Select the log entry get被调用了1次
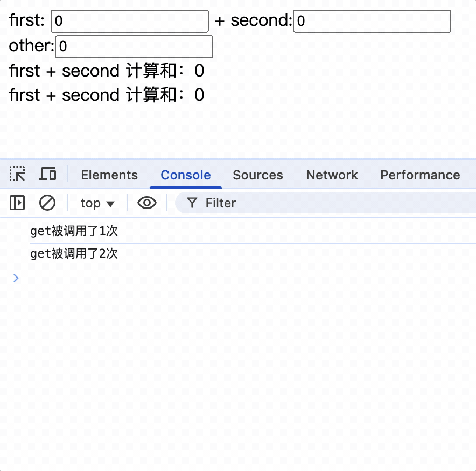Image resolution: width=476 pixels, height=471 pixels. click(74, 231)
